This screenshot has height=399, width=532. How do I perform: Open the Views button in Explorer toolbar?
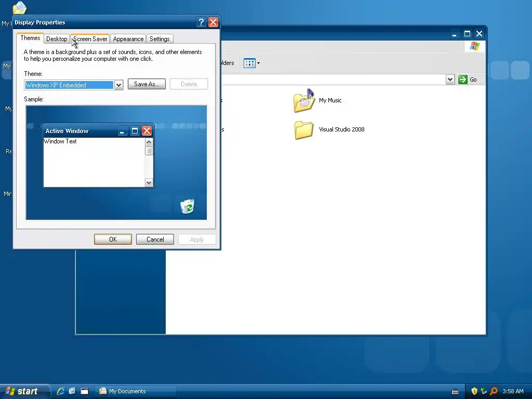[249, 63]
